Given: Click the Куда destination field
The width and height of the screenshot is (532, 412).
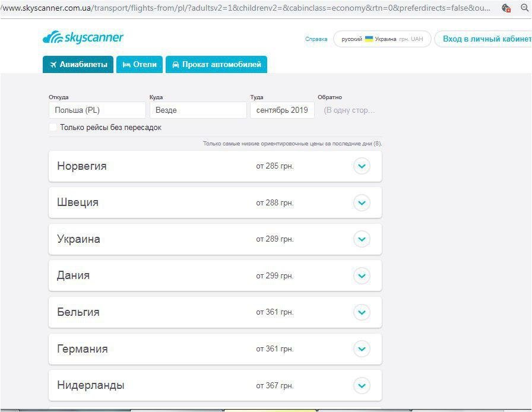Looking at the screenshot, I should pyautogui.click(x=198, y=110).
